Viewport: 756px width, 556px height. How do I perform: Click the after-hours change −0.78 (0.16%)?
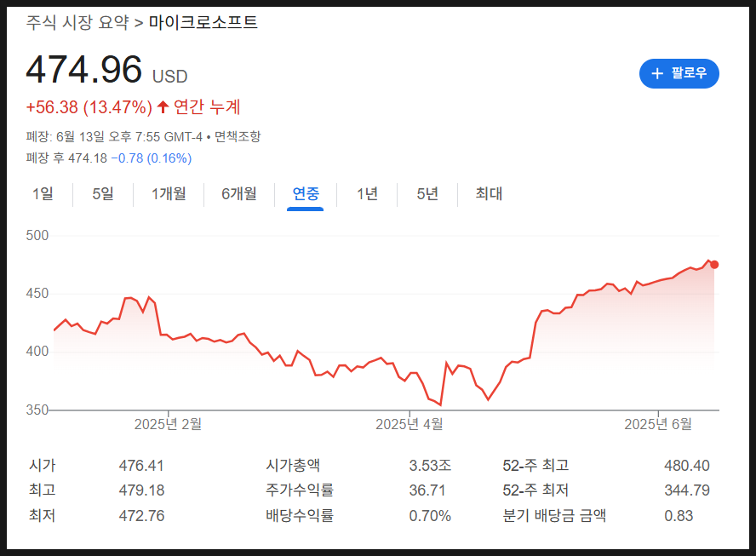(151, 158)
